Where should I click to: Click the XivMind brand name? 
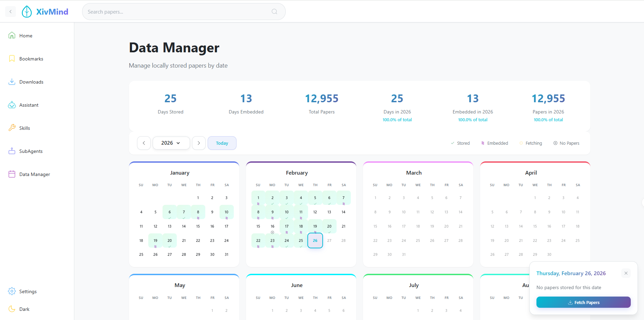pyautogui.click(x=52, y=12)
